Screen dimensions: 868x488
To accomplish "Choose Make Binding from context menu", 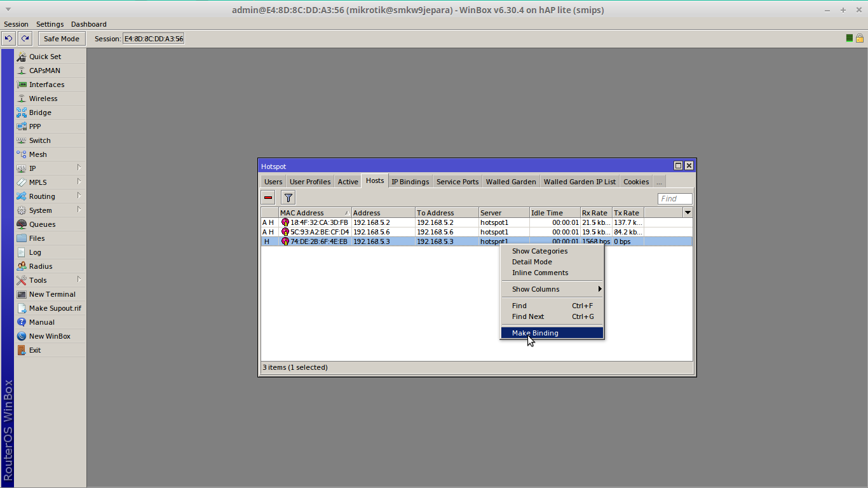I will [552, 333].
